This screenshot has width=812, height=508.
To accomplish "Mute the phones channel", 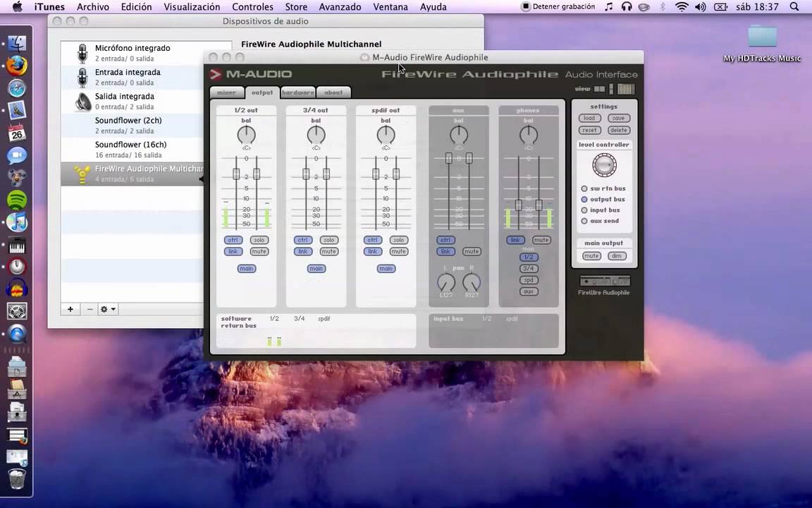I will [x=541, y=240].
